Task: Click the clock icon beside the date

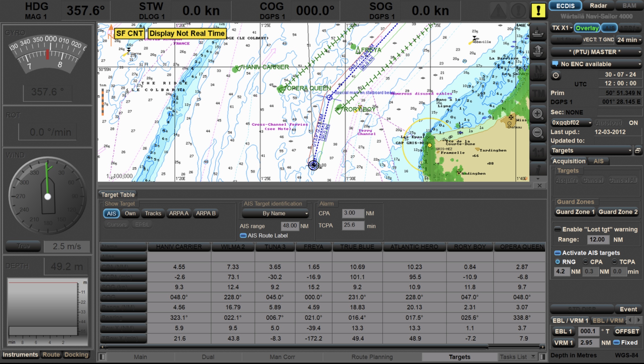Action: [x=555, y=76]
